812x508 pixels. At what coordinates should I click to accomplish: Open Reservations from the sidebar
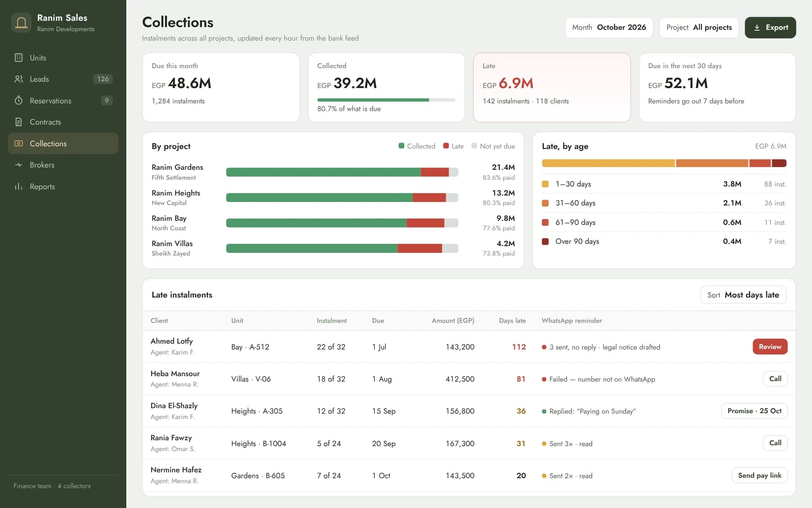pyautogui.click(x=63, y=100)
